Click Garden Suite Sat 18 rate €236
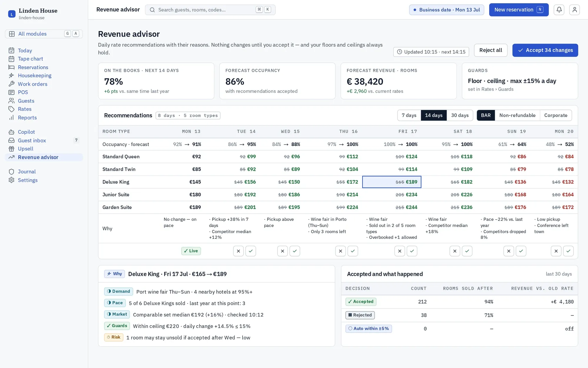Screen dimensions: 588x368 (x=467, y=207)
